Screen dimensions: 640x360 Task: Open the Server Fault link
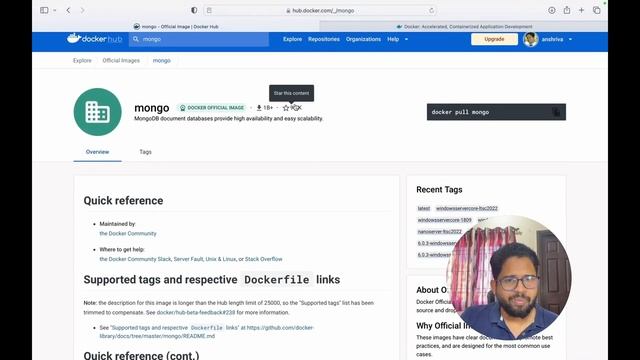[188, 259]
